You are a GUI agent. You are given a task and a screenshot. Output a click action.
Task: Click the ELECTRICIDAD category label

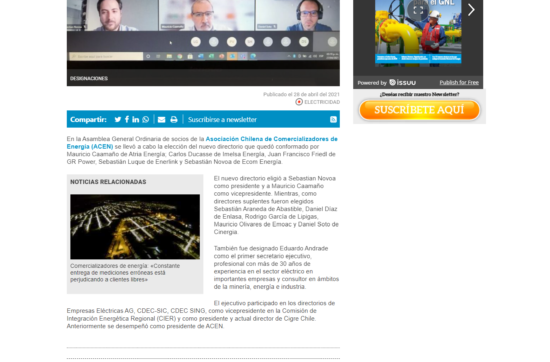322,102
